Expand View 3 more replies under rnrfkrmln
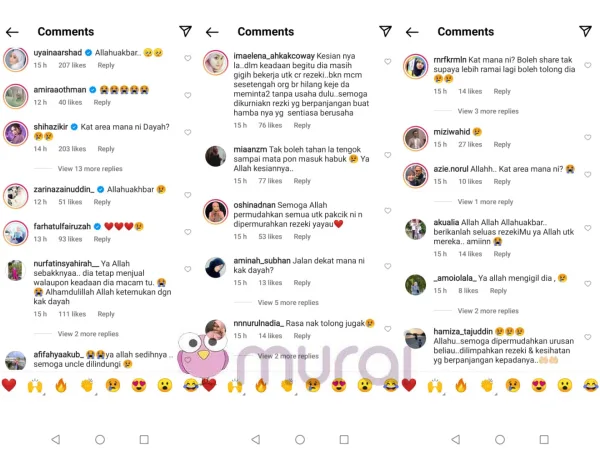The width and height of the screenshot is (600, 450). (x=488, y=111)
